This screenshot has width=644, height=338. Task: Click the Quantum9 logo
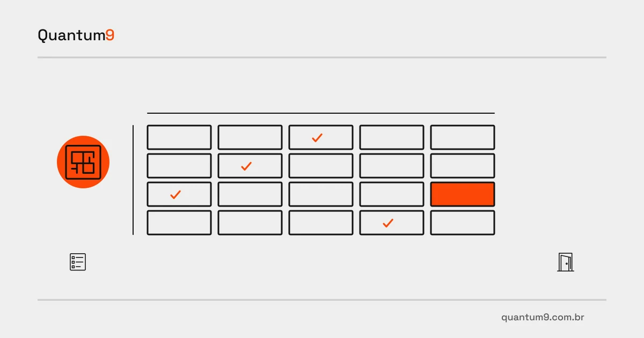tap(76, 35)
